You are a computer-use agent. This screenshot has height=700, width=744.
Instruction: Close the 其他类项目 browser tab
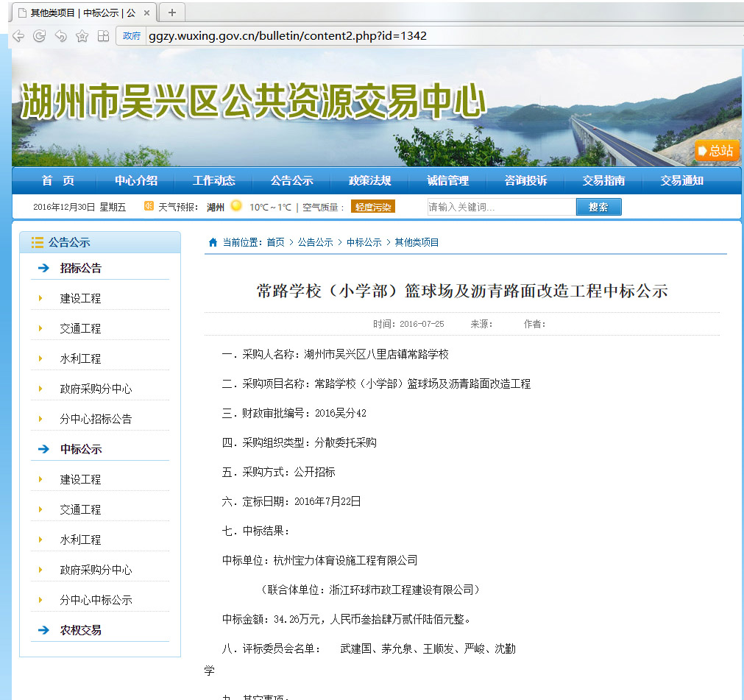tap(147, 13)
